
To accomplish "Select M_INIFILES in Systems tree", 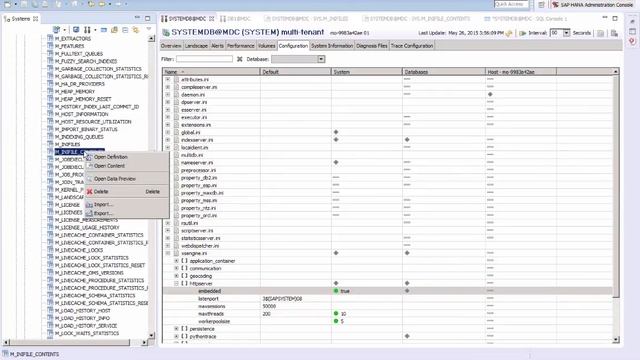I will click(x=67, y=144).
